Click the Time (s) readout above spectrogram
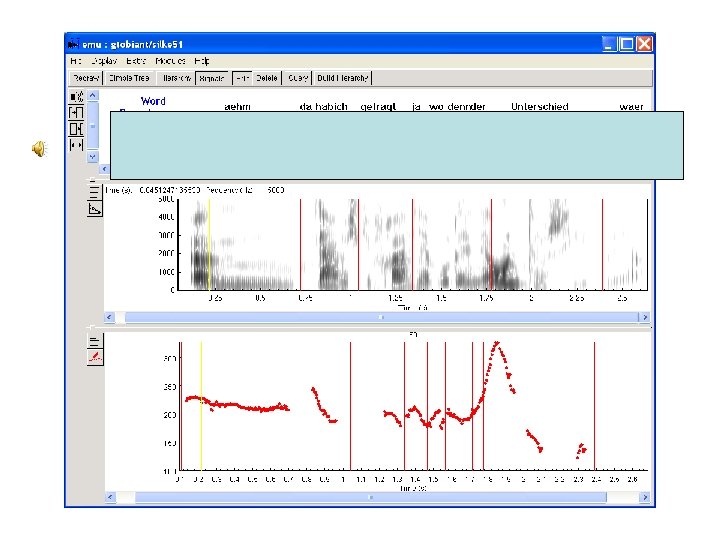The image size is (720, 540). (x=153, y=190)
